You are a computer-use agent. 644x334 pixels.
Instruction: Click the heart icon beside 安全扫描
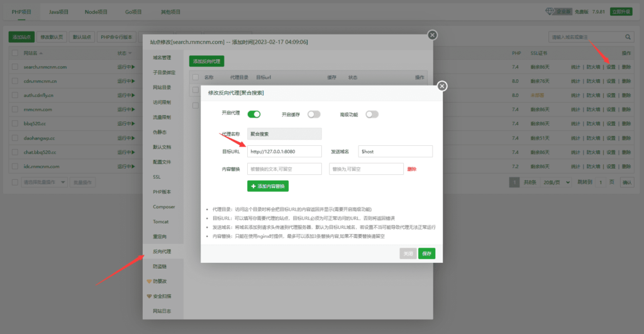(x=149, y=296)
